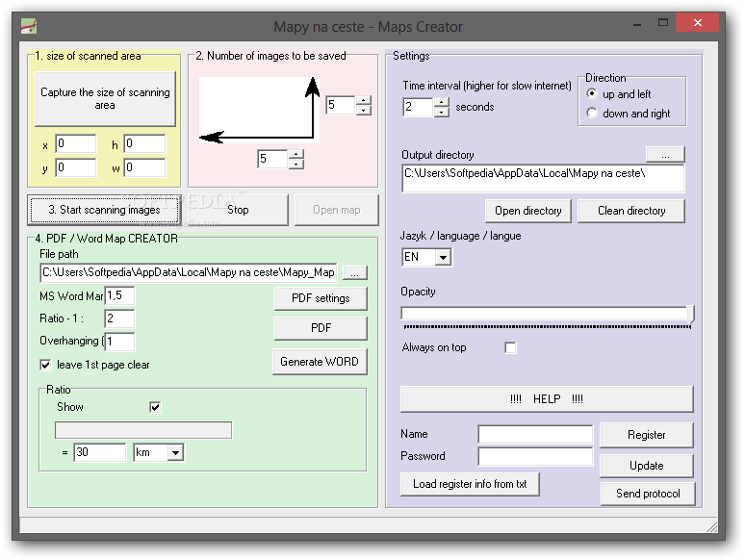This screenshot has width=745, height=560.
Task: Click Load register info from txt
Action: pos(470,484)
